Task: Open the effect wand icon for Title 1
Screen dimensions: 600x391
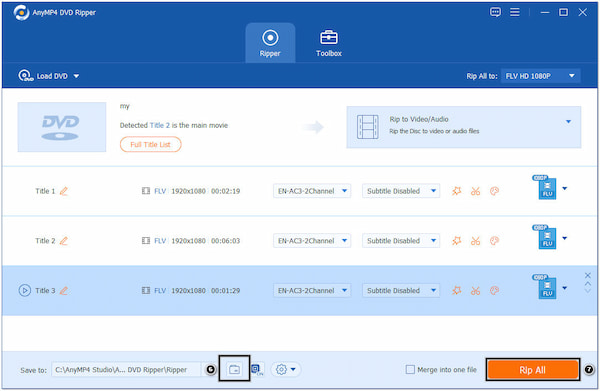Action: tap(457, 191)
